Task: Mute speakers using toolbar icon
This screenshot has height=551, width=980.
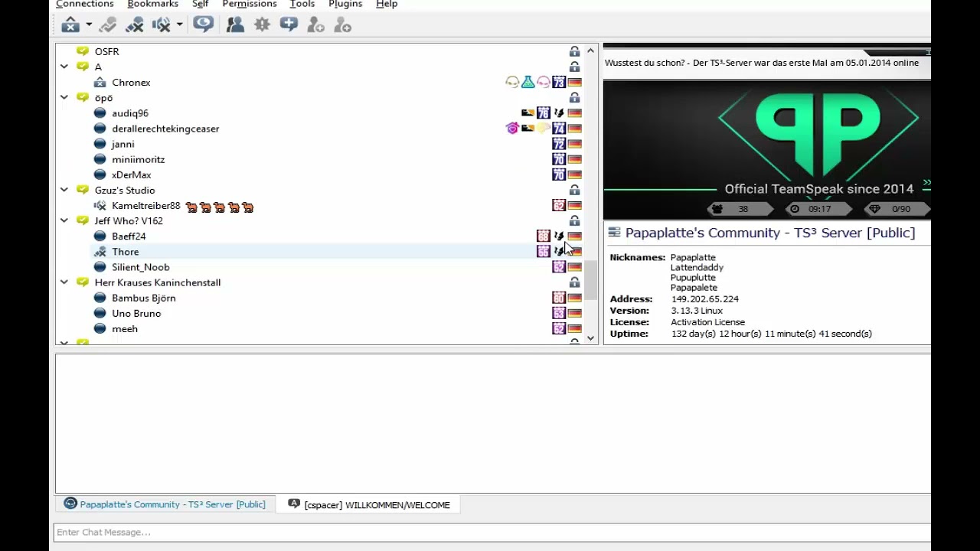Action: tap(161, 25)
